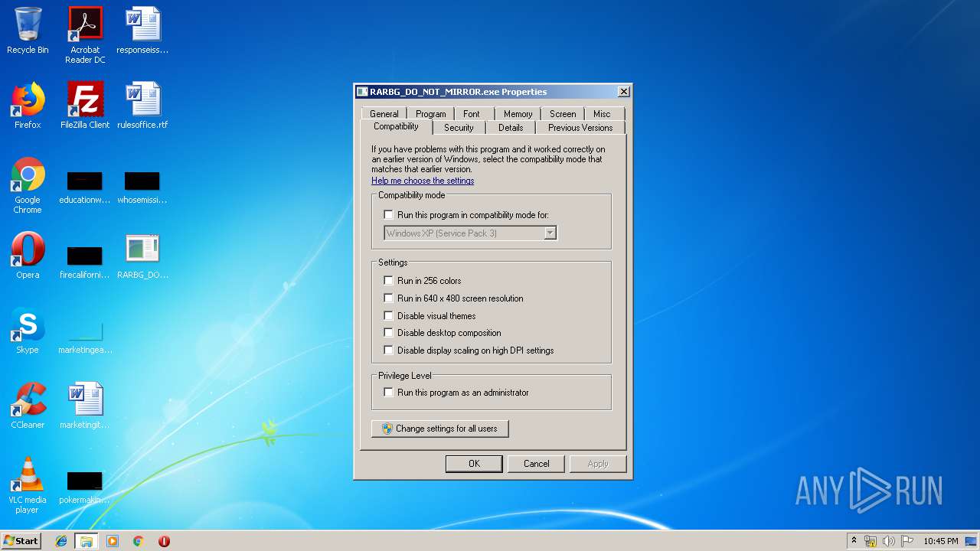Select the Compatibility tab
This screenshot has width=980, height=551.
pos(396,127)
